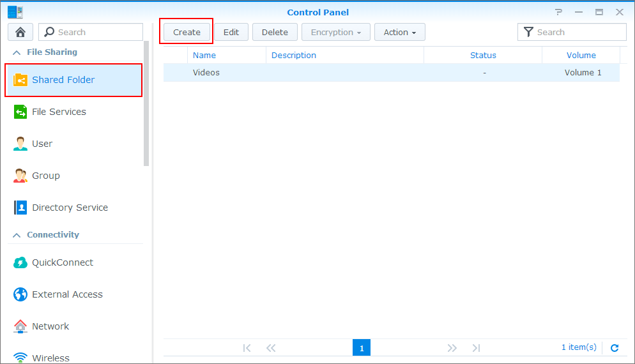Create a new shared folder
635x364 pixels.
(x=187, y=32)
